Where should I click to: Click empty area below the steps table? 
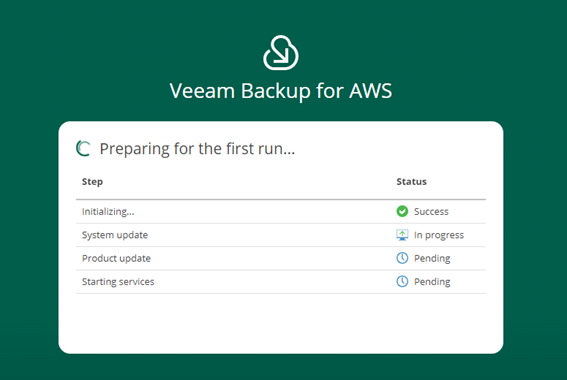click(x=281, y=323)
